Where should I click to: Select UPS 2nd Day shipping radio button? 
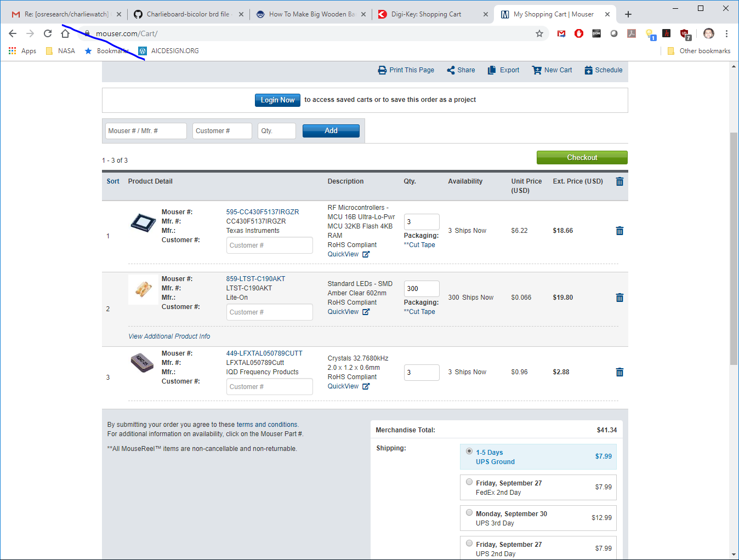[x=469, y=544]
